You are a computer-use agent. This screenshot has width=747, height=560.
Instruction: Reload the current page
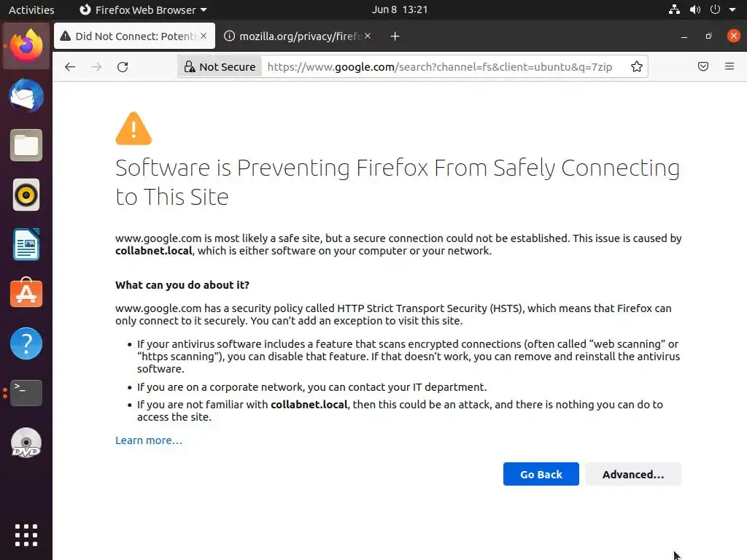tap(123, 67)
